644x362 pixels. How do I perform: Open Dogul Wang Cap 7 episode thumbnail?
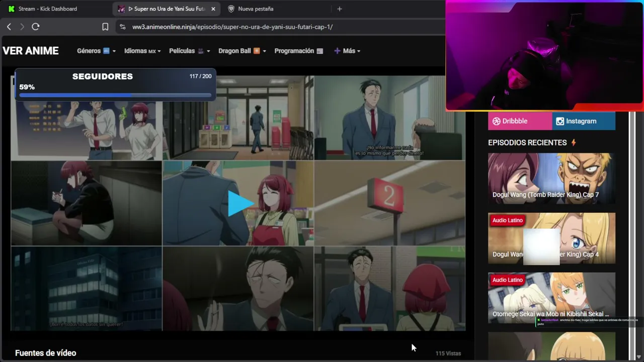coord(551,178)
